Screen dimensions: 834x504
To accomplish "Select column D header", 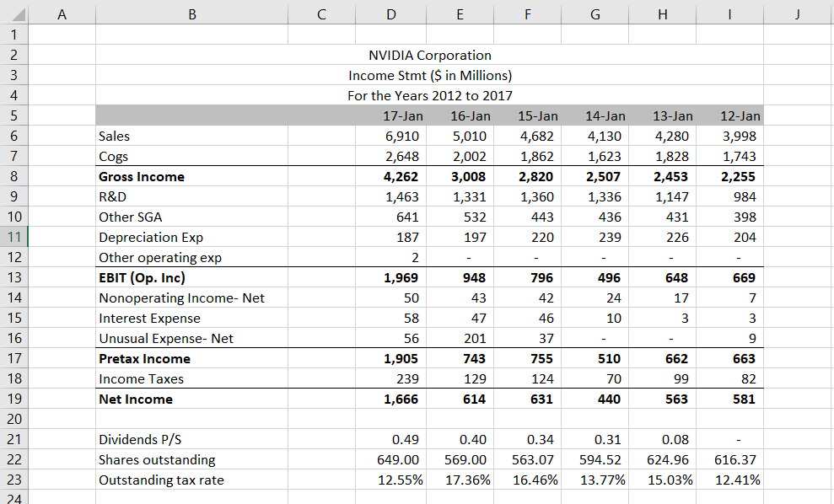I will pos(390,14).
